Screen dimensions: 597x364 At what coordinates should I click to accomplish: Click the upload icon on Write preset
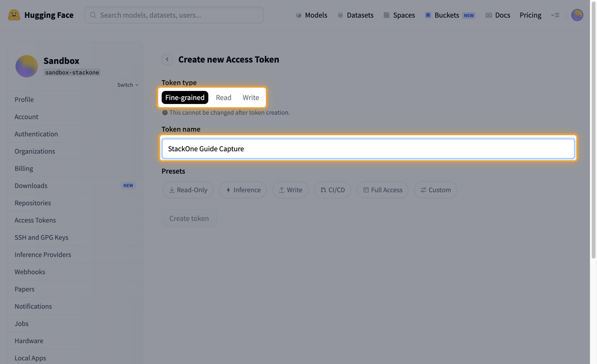coord(282,190)
